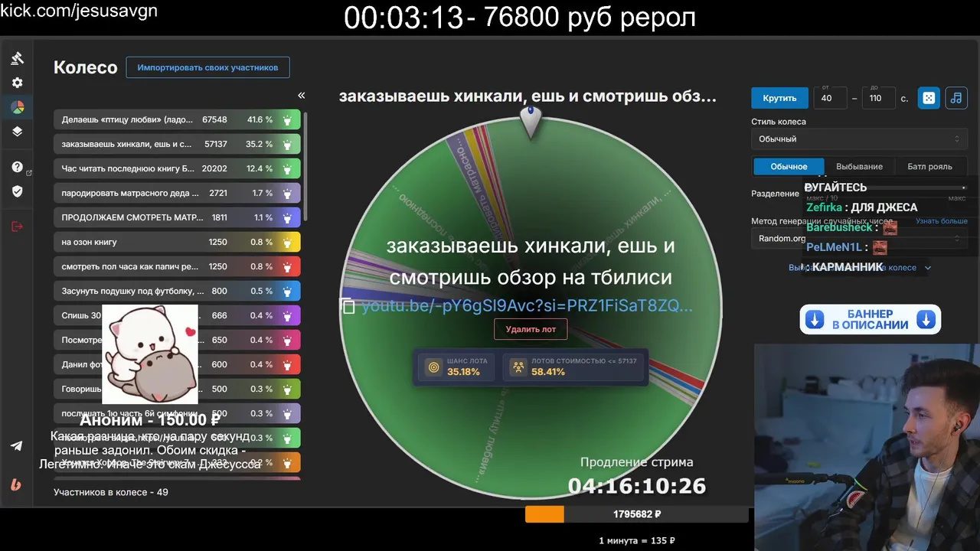Open the shield checkmark sidebar icon
This screenshot has height=551, width=980.
(17, 191)
